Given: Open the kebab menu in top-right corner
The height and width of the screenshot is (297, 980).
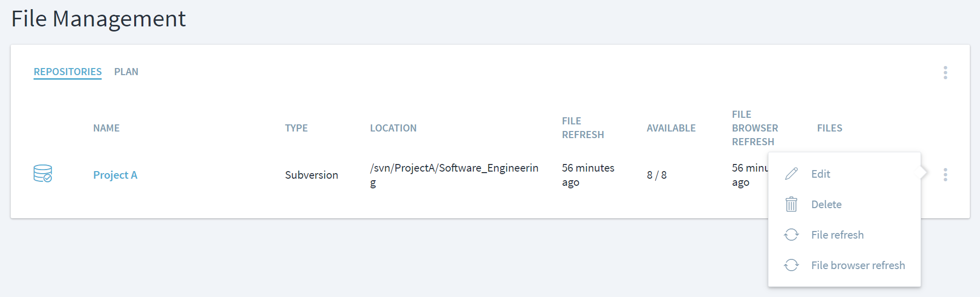Looking at the screenshot, I should 945,73.
